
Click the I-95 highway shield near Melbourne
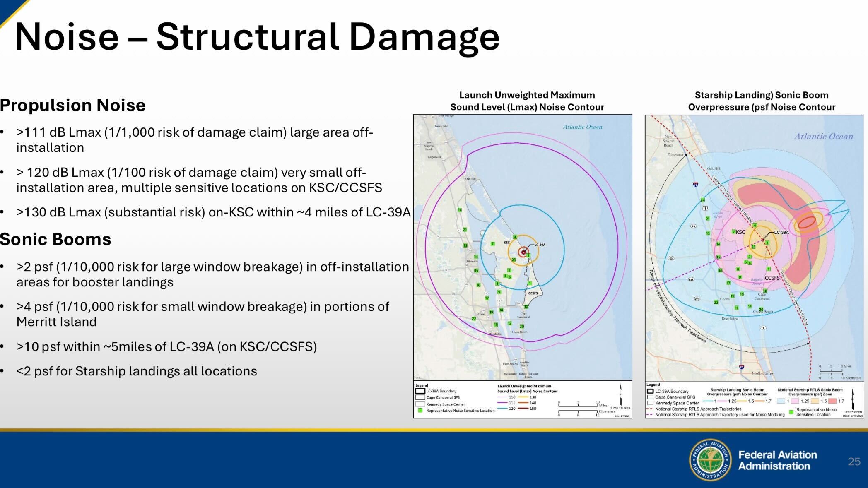tap(742, 366)
